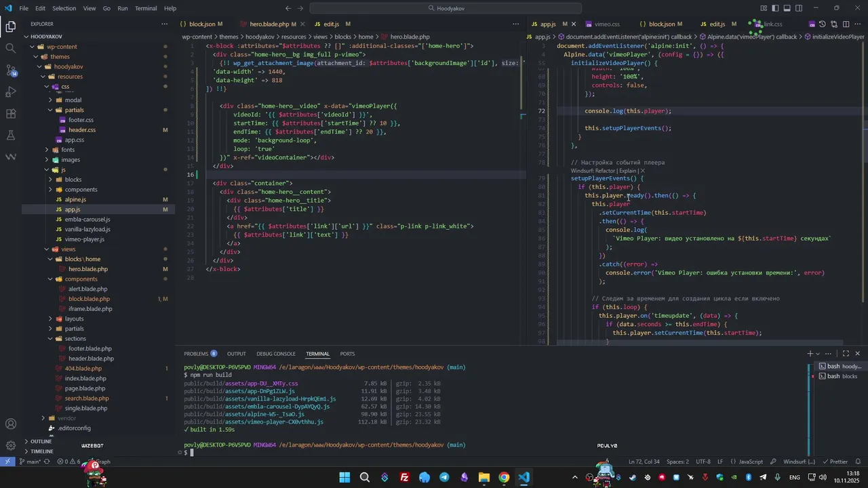Viewport: 868px width, 488px height.
Task: Open FileZilla from the taskbar
Action: [404, 477]
